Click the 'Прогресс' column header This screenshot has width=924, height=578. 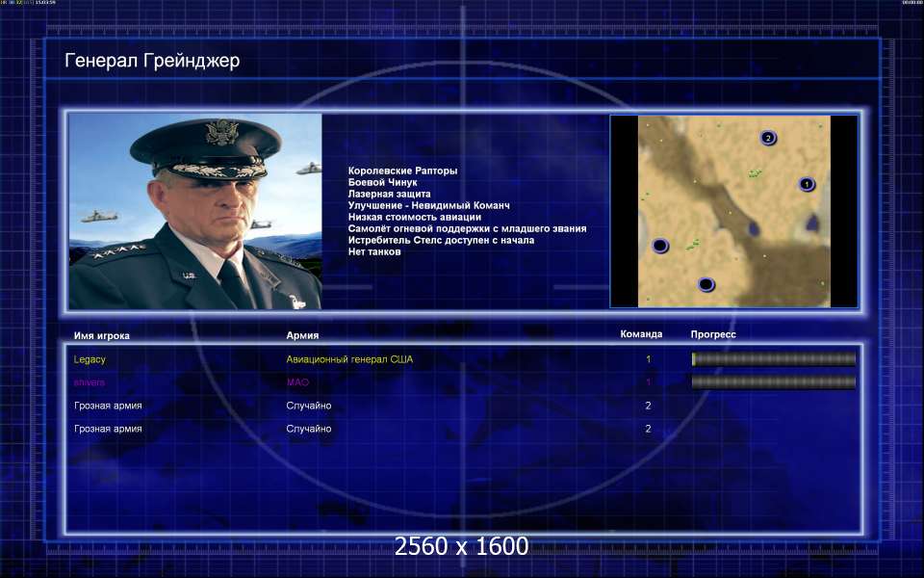point(713,334)
